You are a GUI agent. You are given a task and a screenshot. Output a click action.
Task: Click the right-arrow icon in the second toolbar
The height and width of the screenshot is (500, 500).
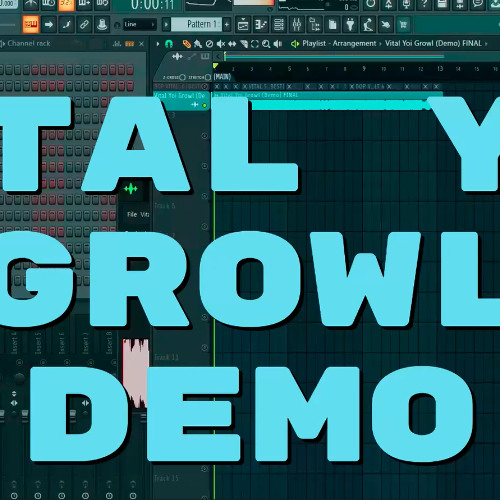click(x=49, y=24)
